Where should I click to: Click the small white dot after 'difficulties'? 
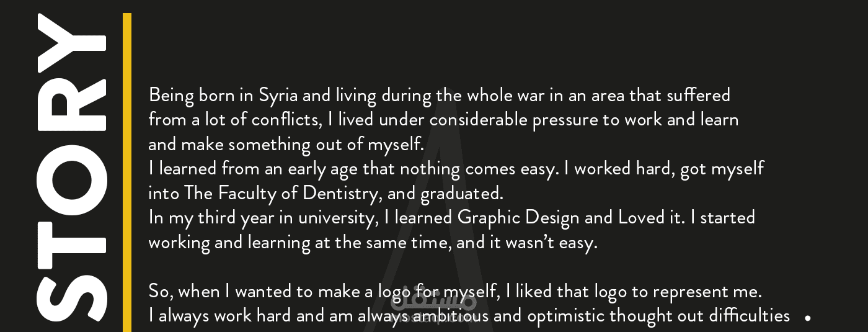click(808, 318)
